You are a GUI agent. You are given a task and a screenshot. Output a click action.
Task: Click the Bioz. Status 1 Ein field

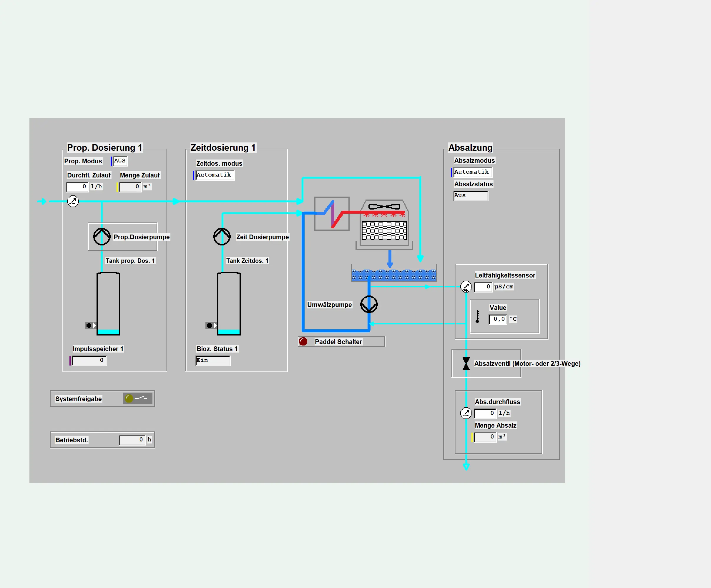tap(212, 361)
